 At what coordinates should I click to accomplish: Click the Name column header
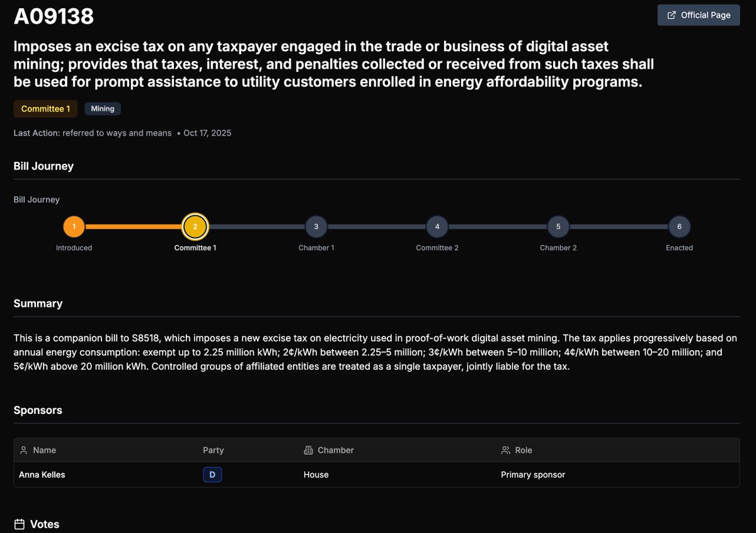[44, 450]
